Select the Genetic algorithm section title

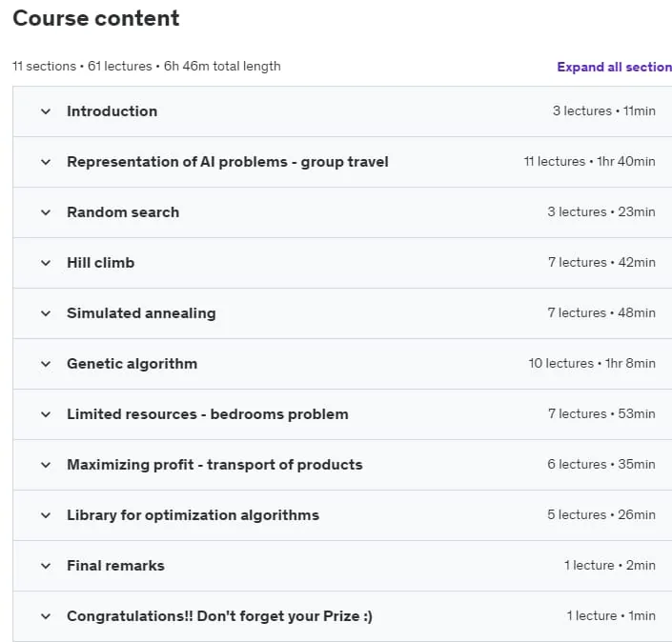tap(132, 364)
